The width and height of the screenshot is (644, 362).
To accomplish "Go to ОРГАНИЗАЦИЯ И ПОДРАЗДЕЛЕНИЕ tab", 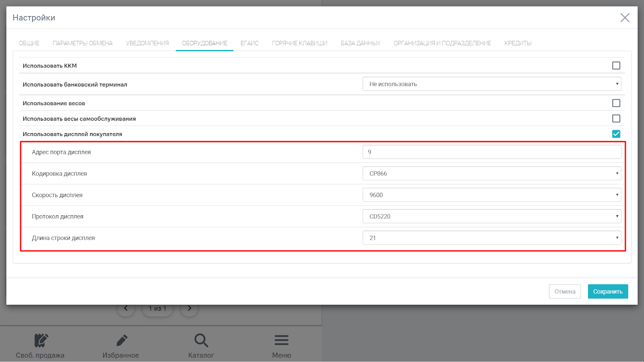I will pos(442,43).
